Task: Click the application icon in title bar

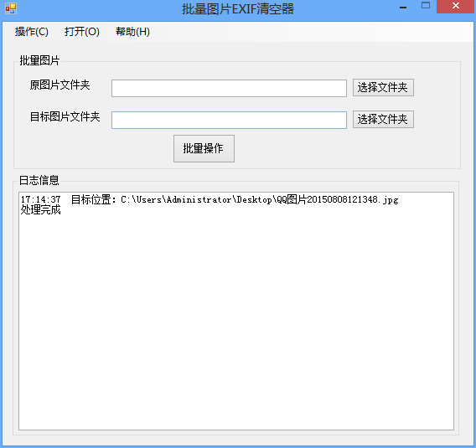Action: click(x=11, y=8)
